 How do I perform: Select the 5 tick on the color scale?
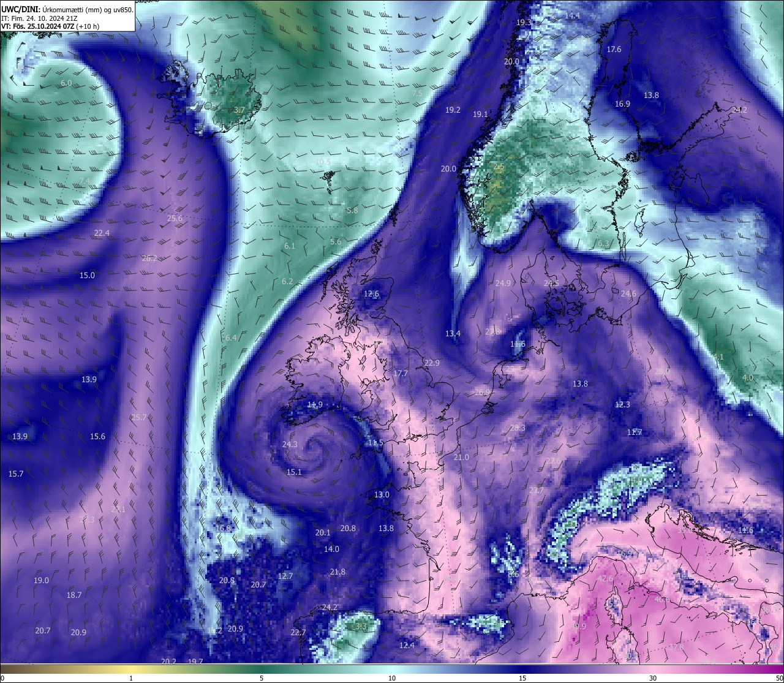point(262,678)
